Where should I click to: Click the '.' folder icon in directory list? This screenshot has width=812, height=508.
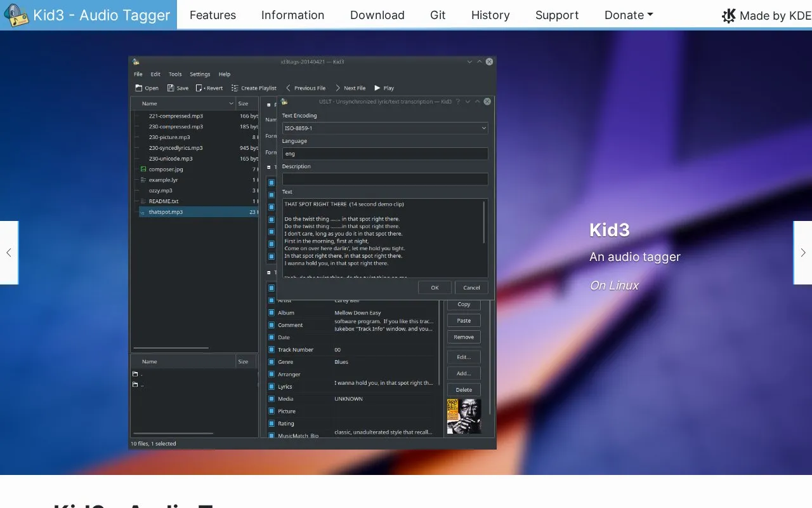[135, 374]
